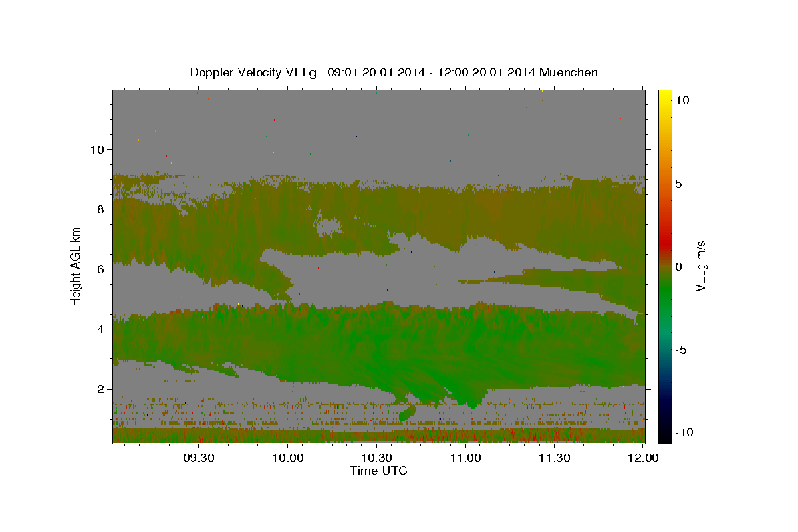Click the 'Height AGL km' axis title
This screenshot has width=798, height=532.
click(76, 267)
